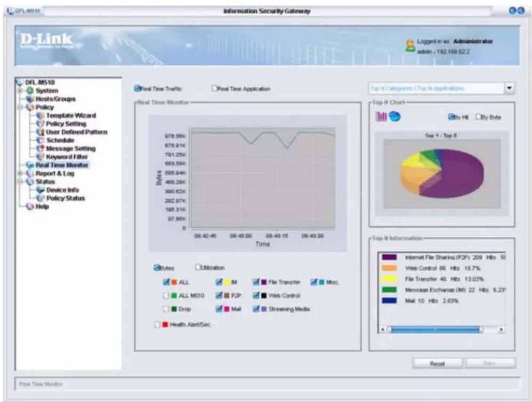Expand the Report & Log node
The image size is (532, 402).
pyautogui.click(x=20, y=173)
